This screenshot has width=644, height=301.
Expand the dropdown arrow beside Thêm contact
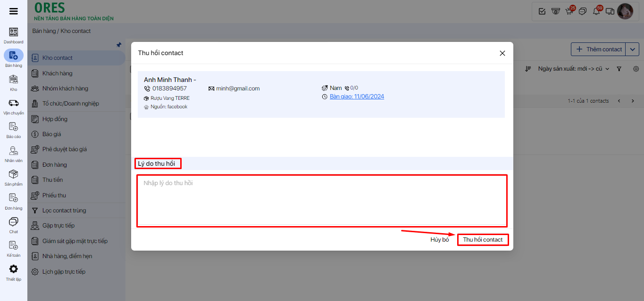(x=632, y=49)
